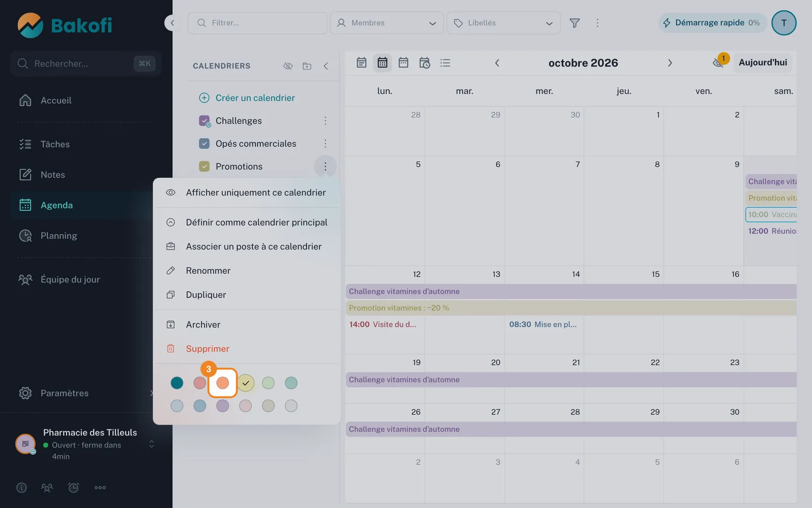
Task: Show only this calendar via Afficher uniquement
Action: click(x=247, y=193)
